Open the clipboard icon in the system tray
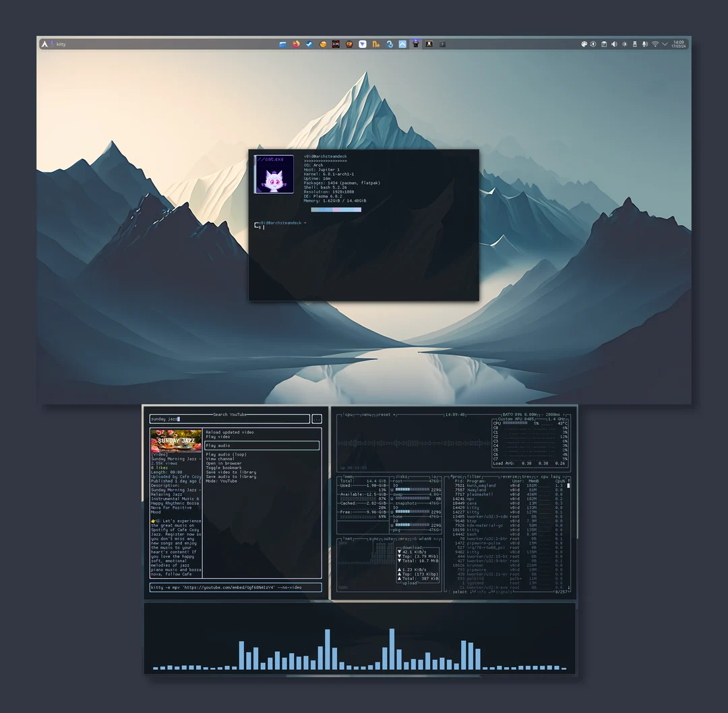This screenshot has height=713, width=728. click(605, 44)
